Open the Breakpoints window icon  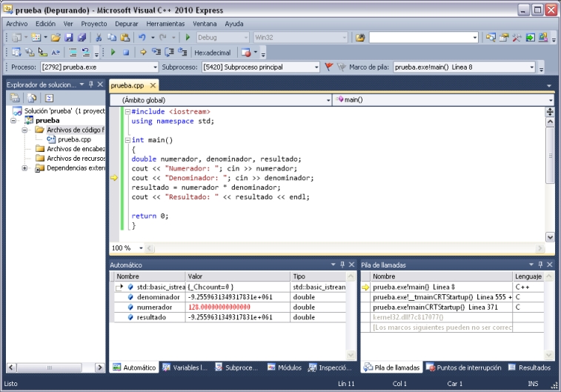[x=246, y=53]
